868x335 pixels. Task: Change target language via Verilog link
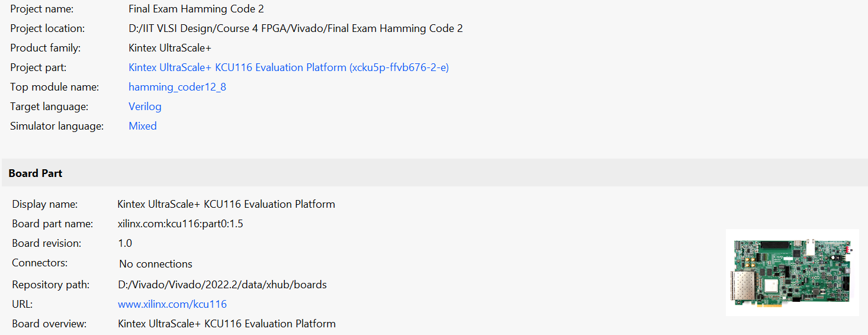click(145, 107)
